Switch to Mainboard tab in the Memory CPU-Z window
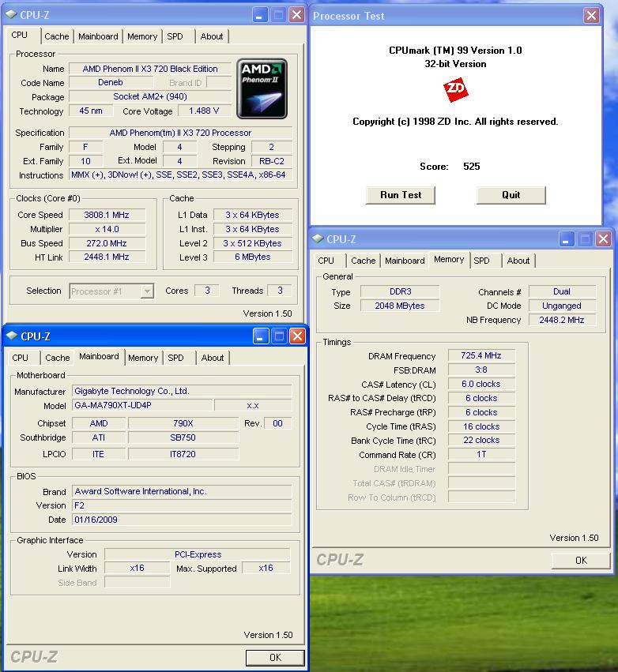 point(405,261)
